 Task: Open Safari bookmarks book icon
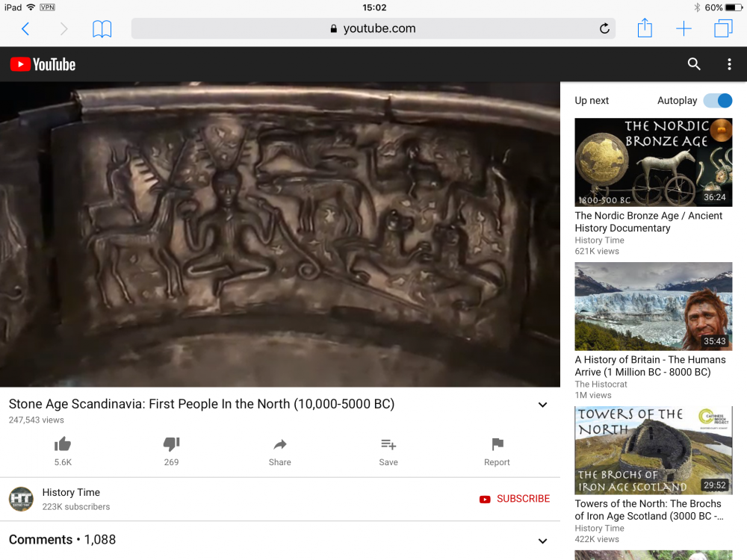point(102,29)
